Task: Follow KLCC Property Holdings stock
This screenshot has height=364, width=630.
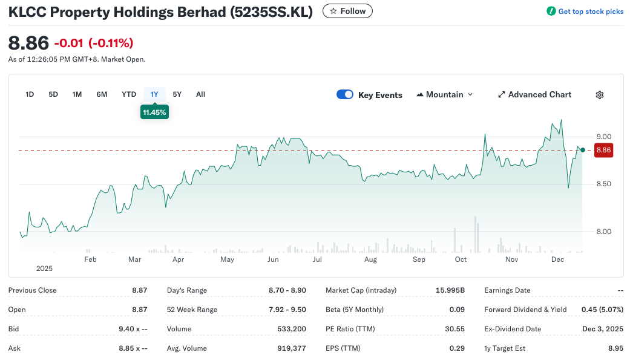Action: pos(348,11)
